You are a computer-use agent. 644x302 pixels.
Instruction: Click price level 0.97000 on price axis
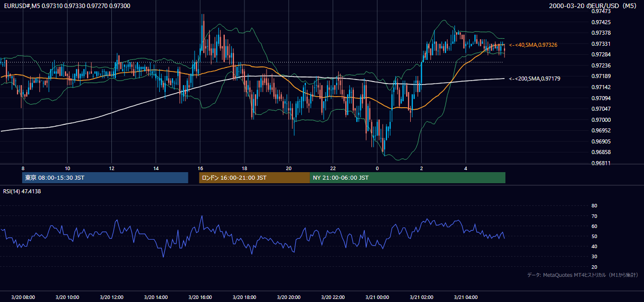(601, 120)
